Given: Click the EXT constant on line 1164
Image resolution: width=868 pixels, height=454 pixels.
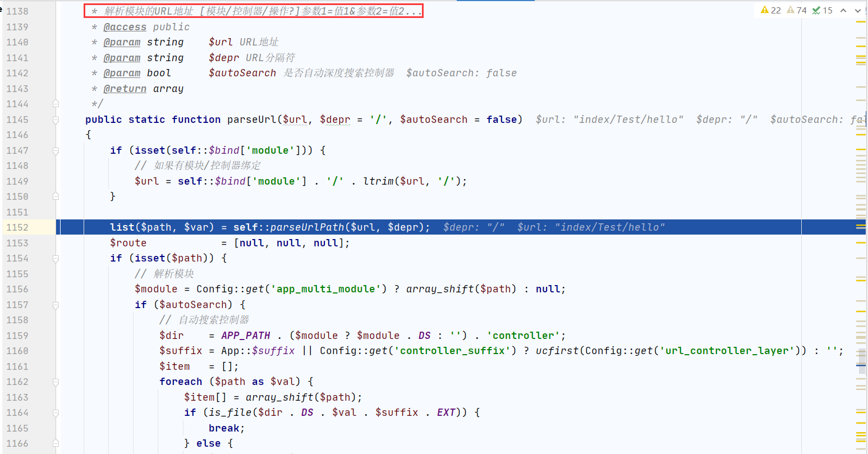Looking at the screenshot, I should tap(446, 412).
